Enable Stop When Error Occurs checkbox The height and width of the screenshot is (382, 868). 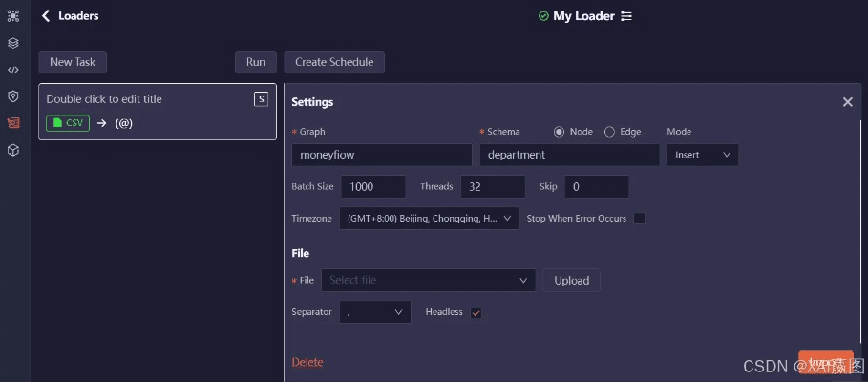[x=640, y=219]
